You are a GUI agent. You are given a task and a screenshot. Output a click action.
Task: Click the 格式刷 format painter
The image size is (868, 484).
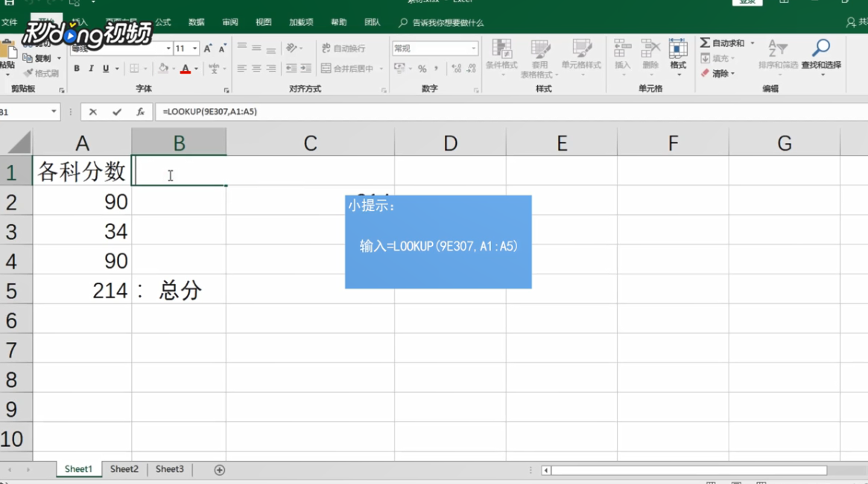click(40, 73)
